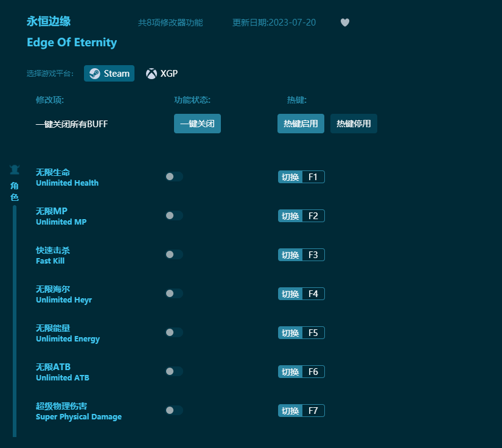Viewport: 502px width, 448px height.
Task: Toggle the Unlimited ATB switch
Action: (174, 371)
